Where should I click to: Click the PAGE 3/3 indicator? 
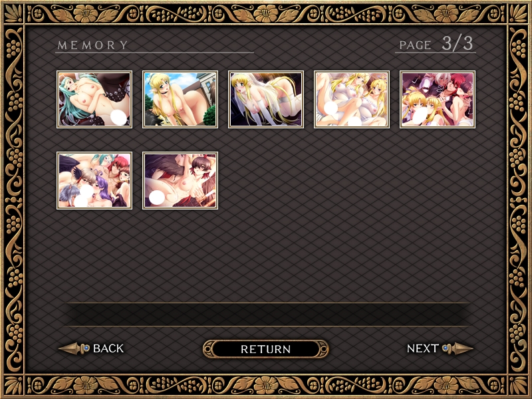pos(436,44)
